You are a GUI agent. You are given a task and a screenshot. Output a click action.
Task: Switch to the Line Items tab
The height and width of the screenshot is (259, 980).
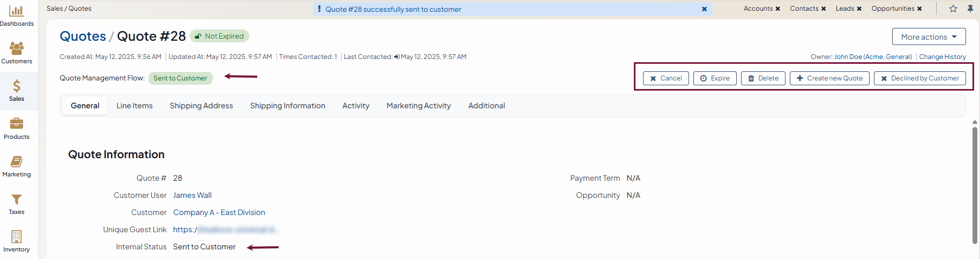tap(134, 106)
